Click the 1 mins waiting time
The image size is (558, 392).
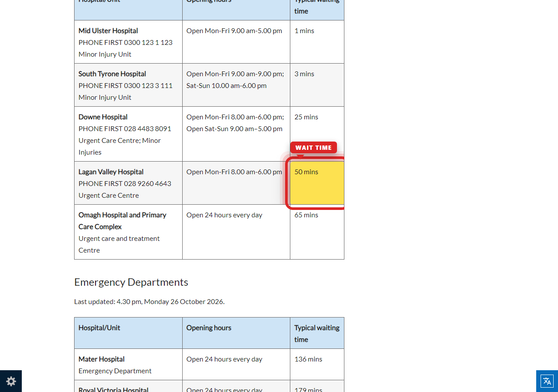point(304,30)
